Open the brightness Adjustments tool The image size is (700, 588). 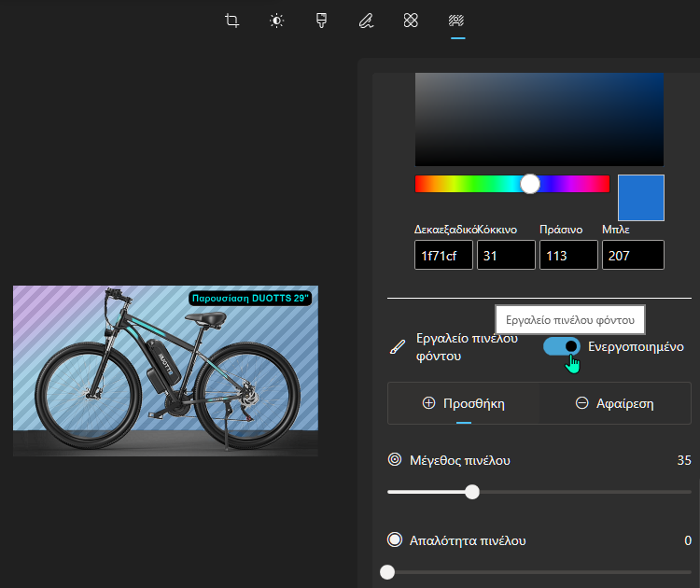coord(277,21)
